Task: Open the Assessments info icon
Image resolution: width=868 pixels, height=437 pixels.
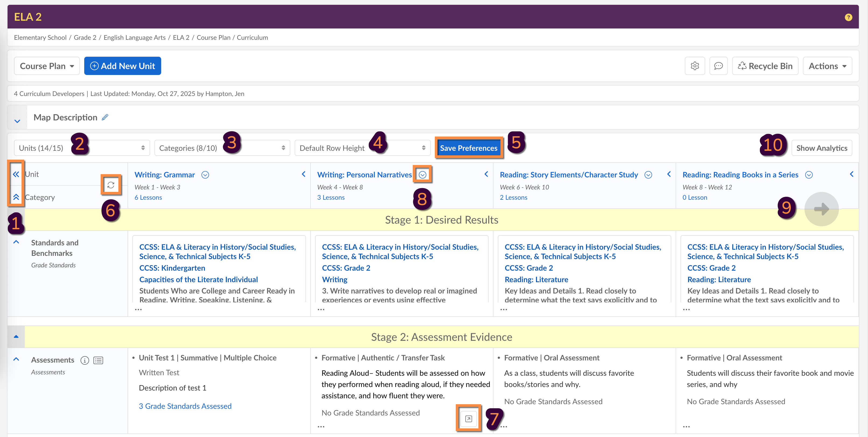Action: (x=84, y=361)
